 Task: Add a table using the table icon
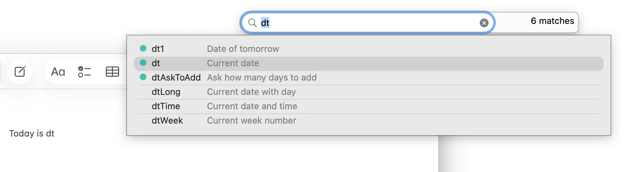tap(112, 72)
